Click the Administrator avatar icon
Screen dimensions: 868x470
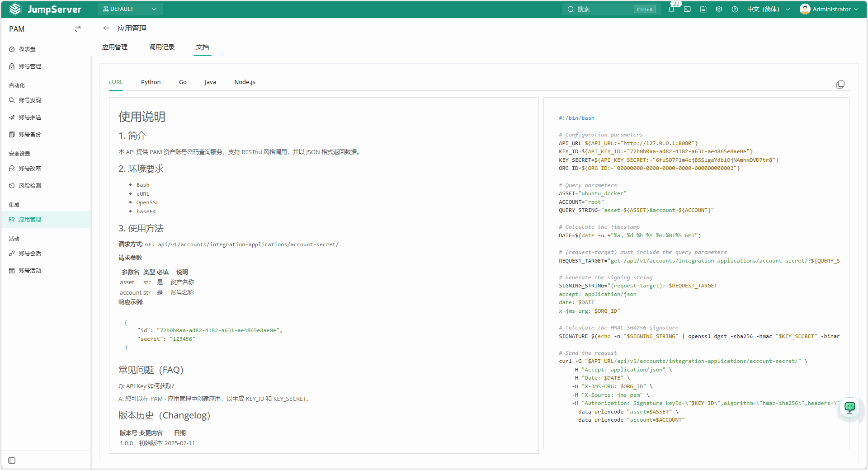(805, 9)
